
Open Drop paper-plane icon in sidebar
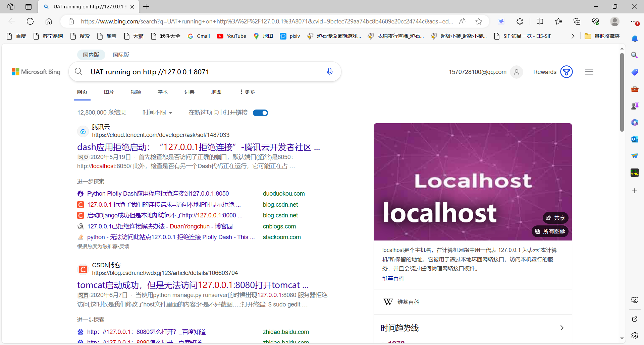click(x=635, y=155)
